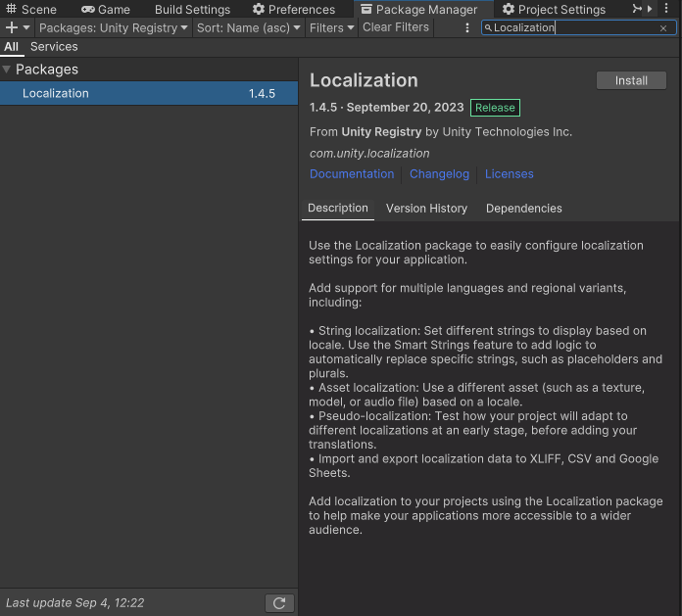The height and width of the screenshot is (616, 682).
Task: Switch to the Preferences tab
Action: click(x=294, y=9)
